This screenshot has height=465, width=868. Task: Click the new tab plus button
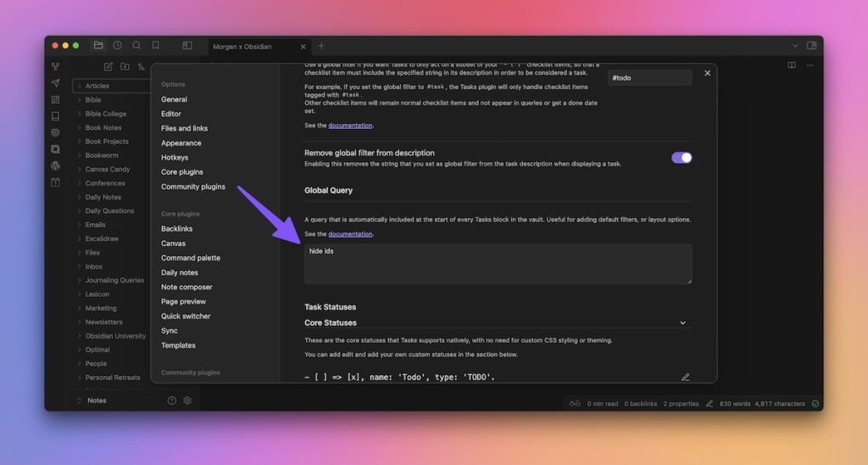coord(321,46)
